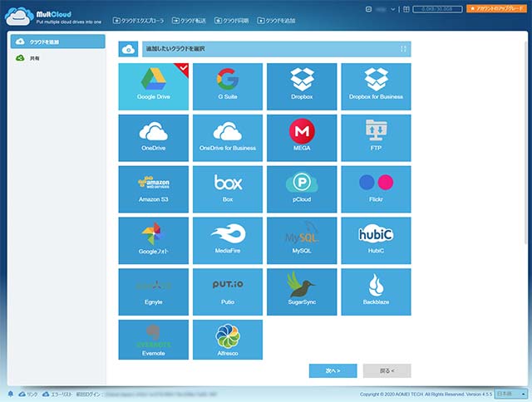Open the grid layout icon in top bar
Image resolution: width=532 pixels, height=402 pixels.
coord(406,9)
